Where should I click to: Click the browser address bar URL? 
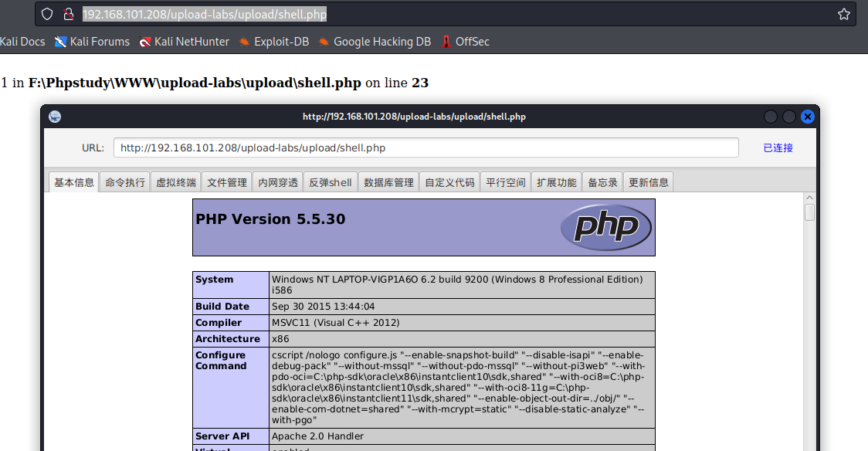[x=205, y=14]
